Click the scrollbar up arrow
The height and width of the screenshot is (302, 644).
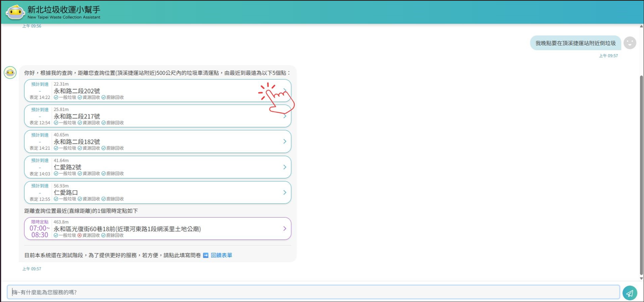click(641, 26)
